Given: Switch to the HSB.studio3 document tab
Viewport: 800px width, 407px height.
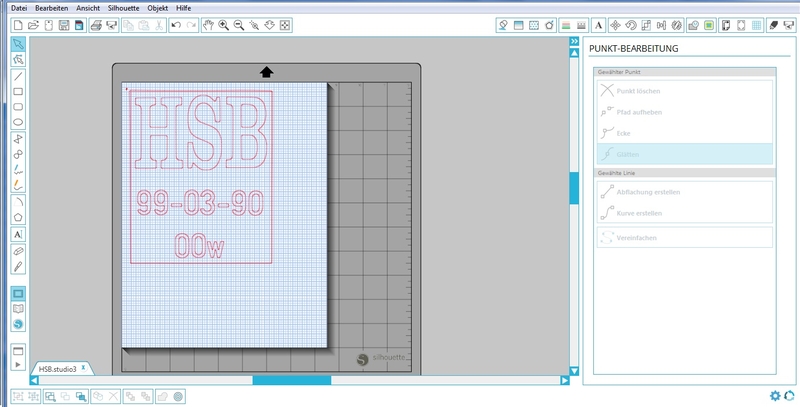Looking at the screenshot, I should [57, 368].
